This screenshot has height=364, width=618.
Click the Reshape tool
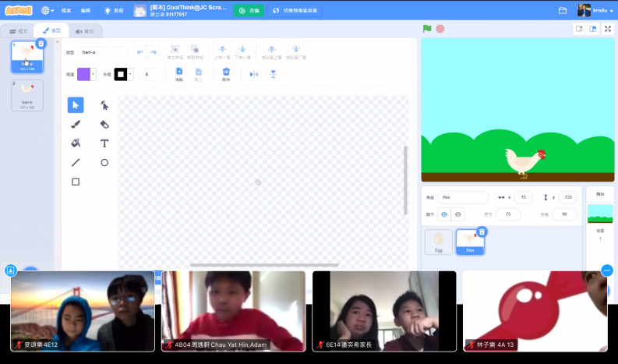coord(104,105)
